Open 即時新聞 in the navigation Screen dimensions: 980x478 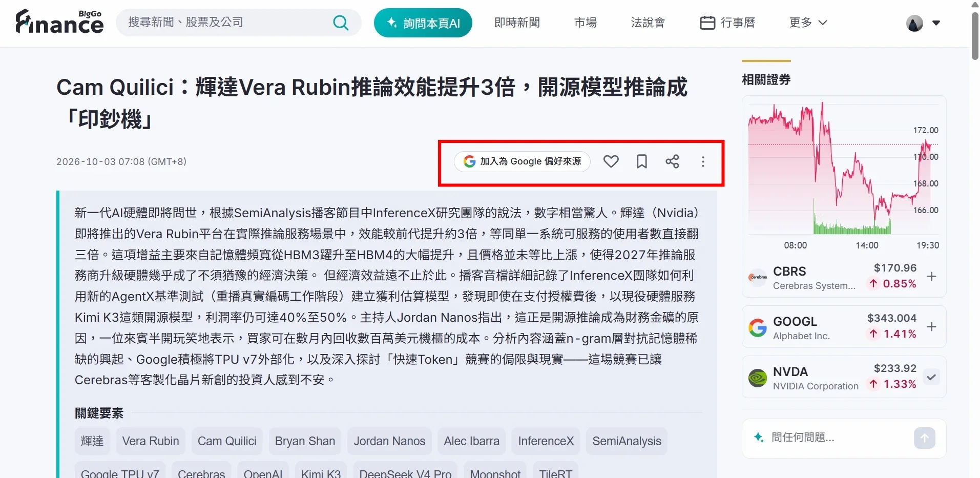(517, 23)
